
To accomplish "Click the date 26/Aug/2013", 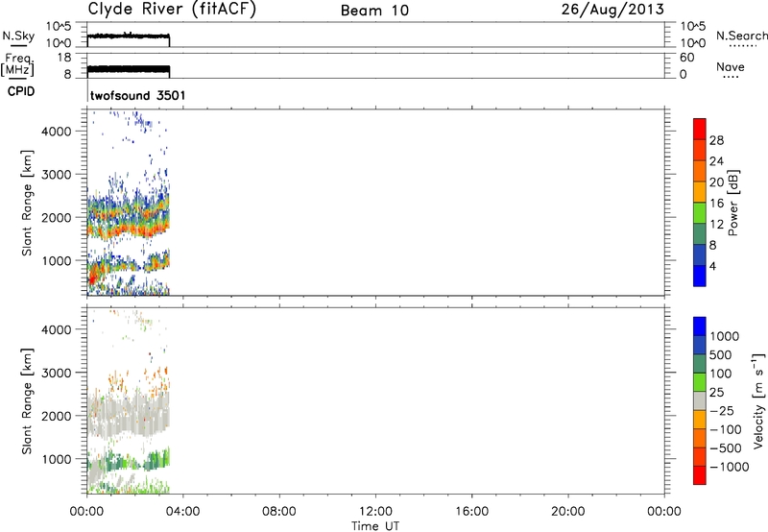I will (612, 10).
